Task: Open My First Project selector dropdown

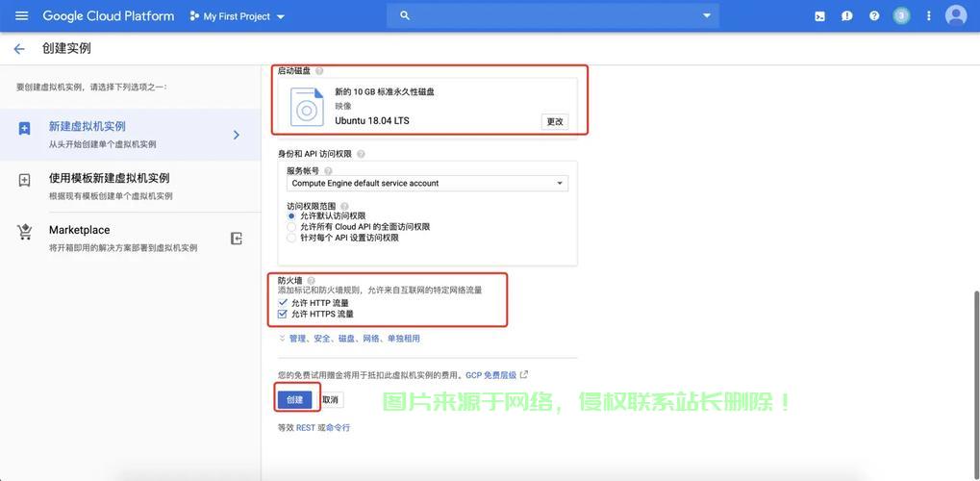Action: 237,17
